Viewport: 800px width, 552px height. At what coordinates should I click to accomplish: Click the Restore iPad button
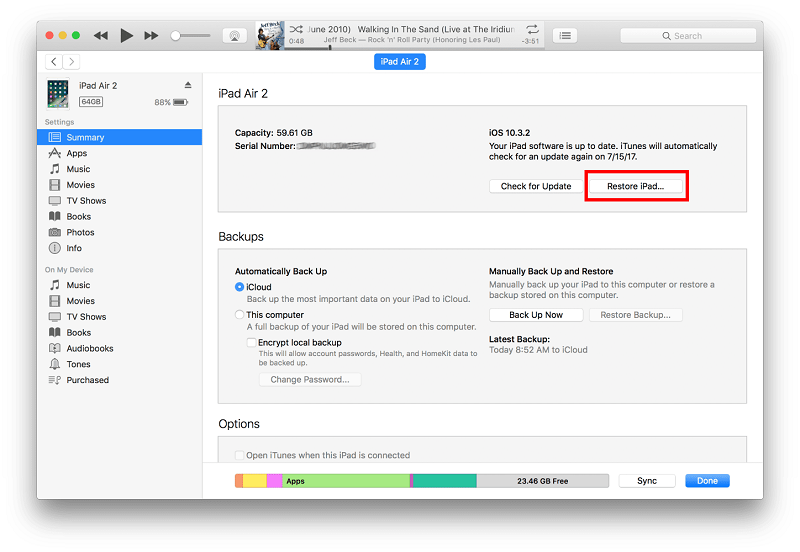click(636, 186)
